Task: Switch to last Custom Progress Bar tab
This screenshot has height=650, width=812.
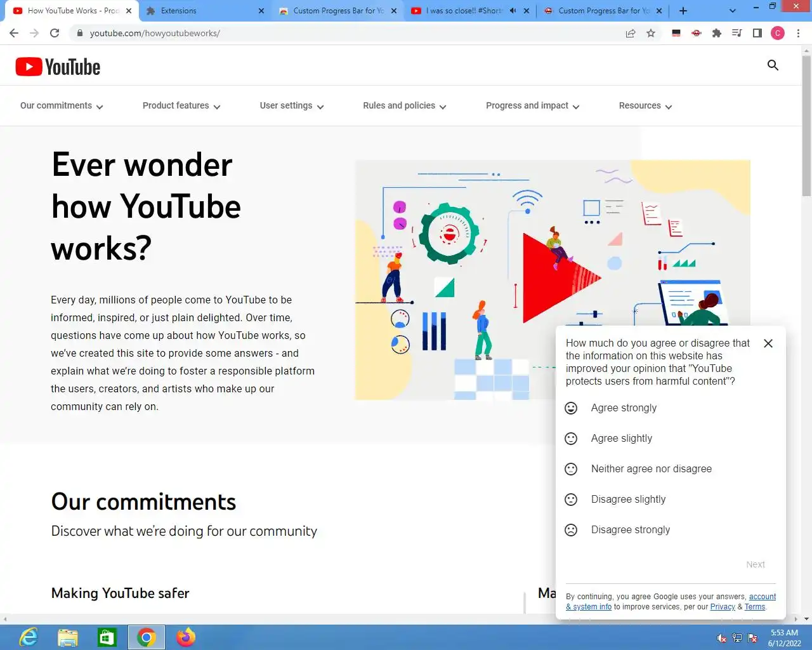Action: coord(603,11)
